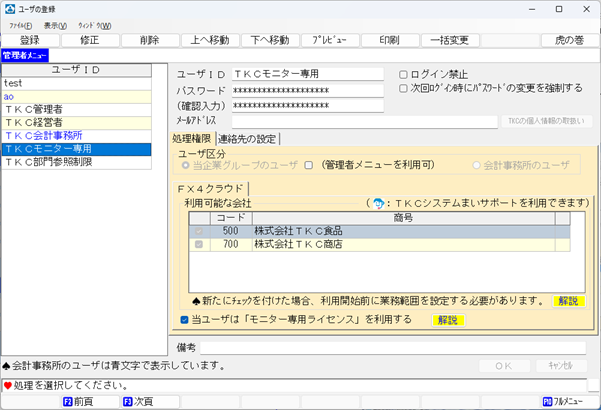Click code 700 cell
This screenshot has width=601, height=410.
231,244
